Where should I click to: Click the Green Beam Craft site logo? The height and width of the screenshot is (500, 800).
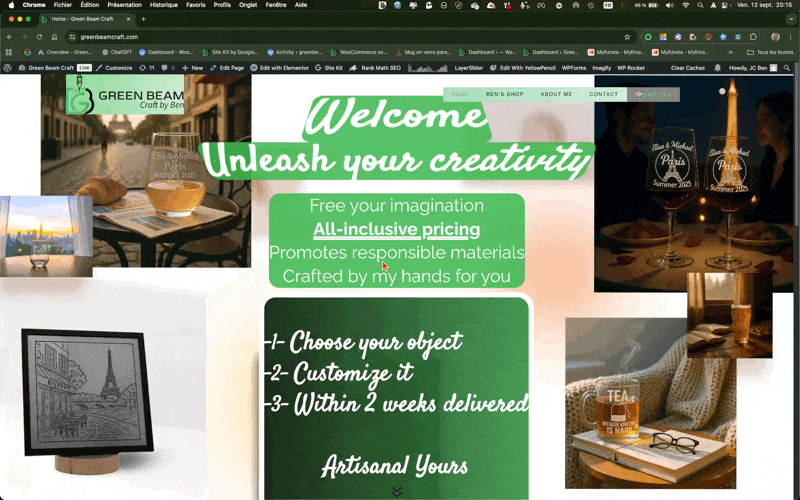coord(125,94)
